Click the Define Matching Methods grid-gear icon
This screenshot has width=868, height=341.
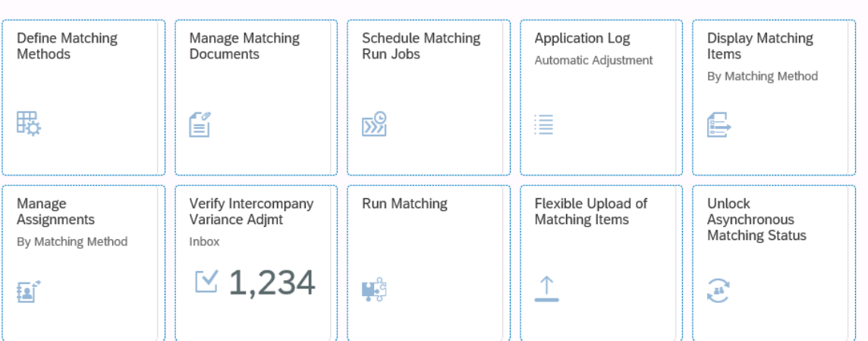(x=29, y=124)
